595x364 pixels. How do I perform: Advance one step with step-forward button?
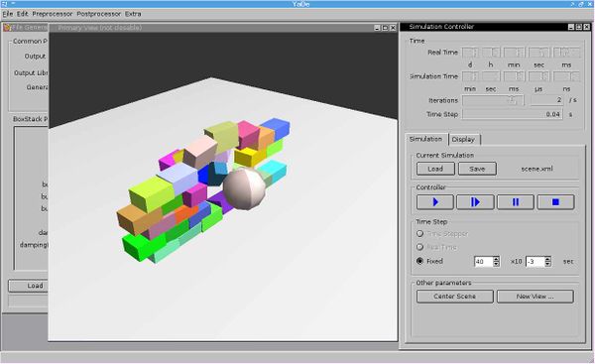(x=475, y=202)
